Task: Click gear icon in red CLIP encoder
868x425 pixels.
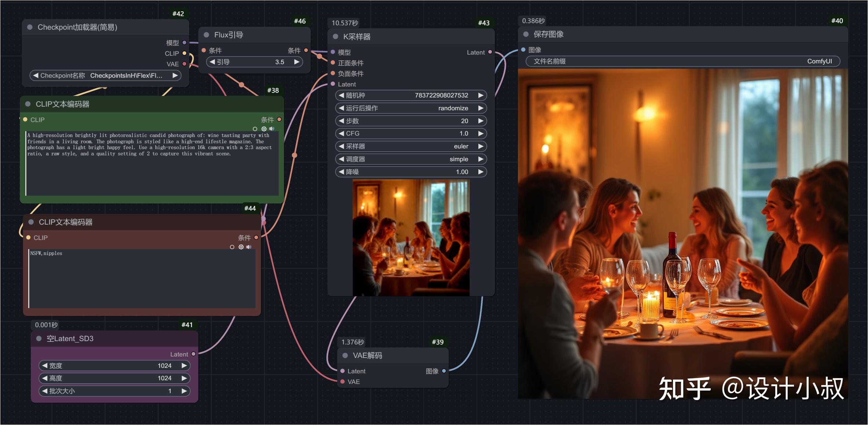Action: pyautogui.click(x=241, y=247)
